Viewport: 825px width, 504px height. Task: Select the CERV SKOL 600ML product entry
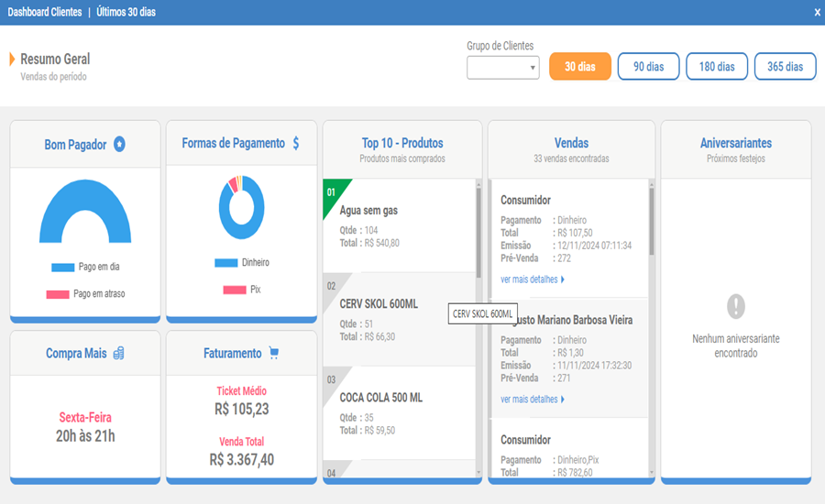point(379,304)
